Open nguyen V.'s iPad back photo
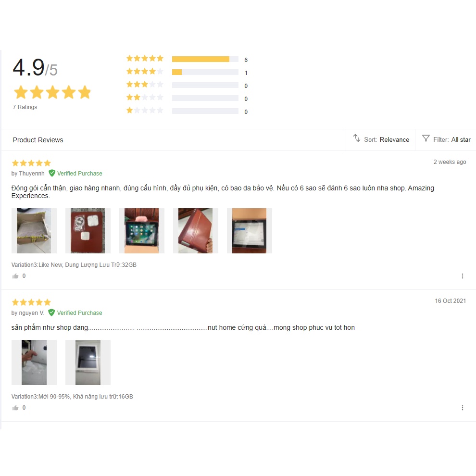The height and width of the screenshot is (476, 476). coord(34,363)
